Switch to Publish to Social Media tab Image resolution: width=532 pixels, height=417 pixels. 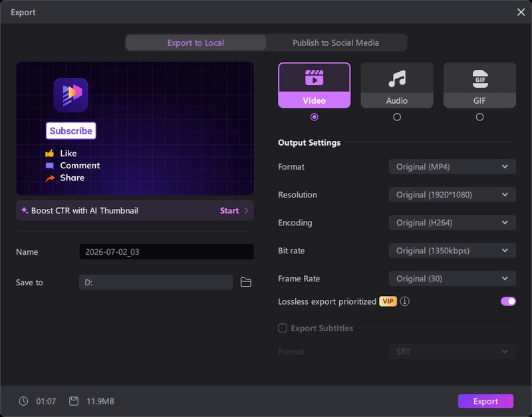(336, 43)
